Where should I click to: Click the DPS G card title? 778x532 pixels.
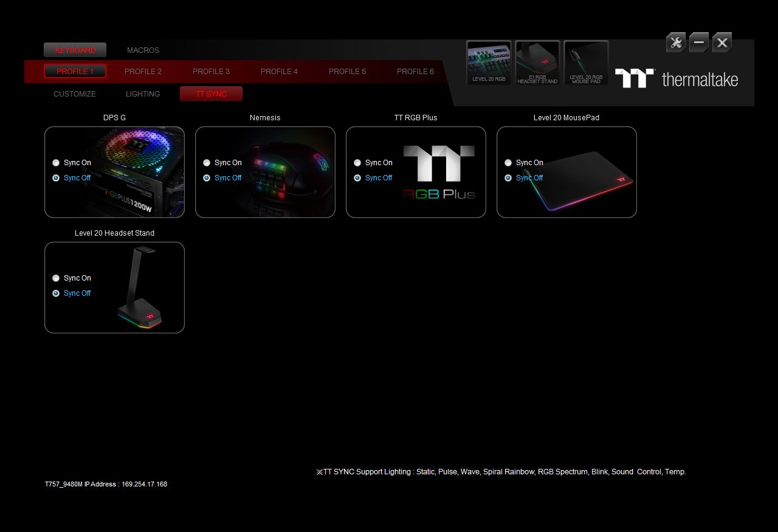[x=114, y=118]
